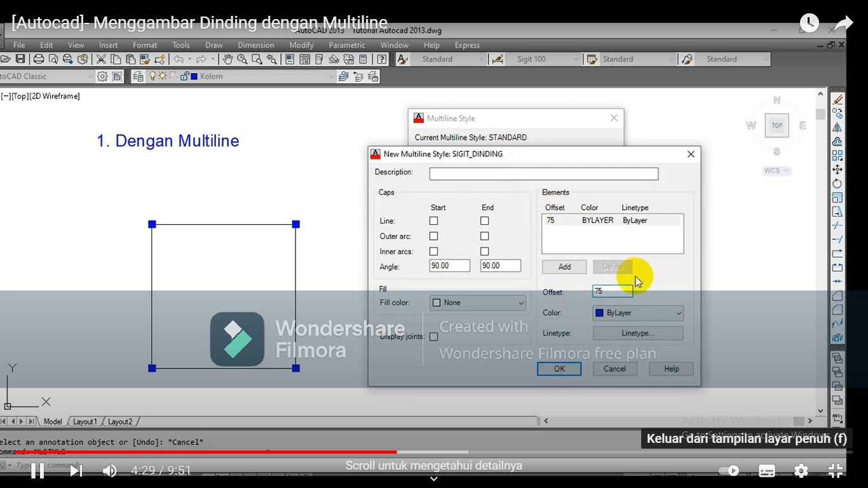Check the Line End cap checkbox
Screen dimensions: 868x488
click(x=484, y=221)
